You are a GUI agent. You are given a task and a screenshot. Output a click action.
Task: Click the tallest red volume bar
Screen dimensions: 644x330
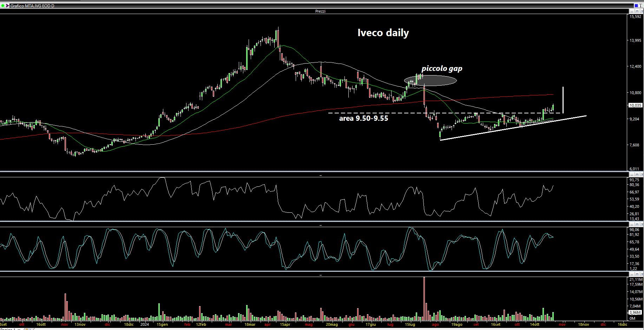pos(424,299)
